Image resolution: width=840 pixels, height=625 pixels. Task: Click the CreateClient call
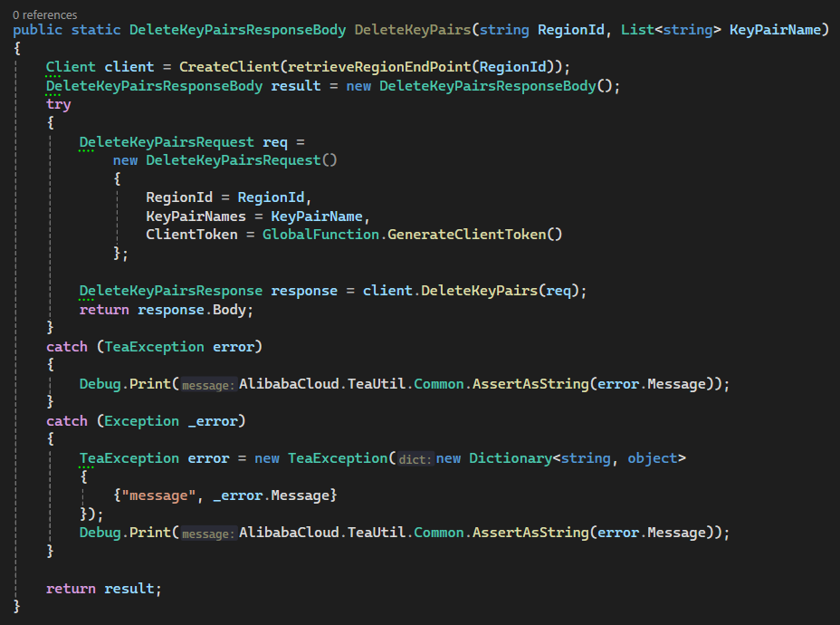point(229,67)
